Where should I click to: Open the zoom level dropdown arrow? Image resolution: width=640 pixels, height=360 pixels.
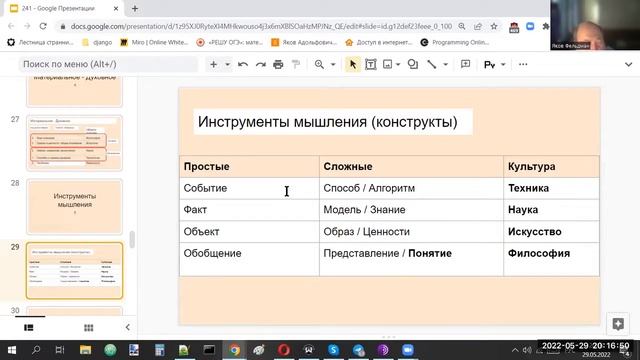coord(333,64)
